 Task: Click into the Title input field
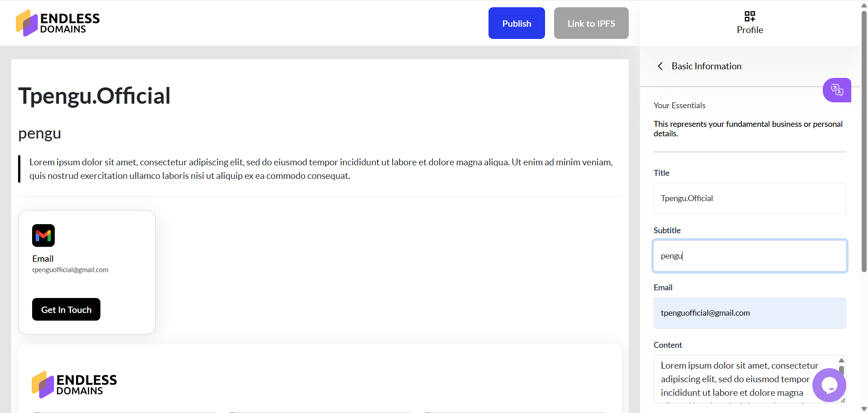click(749, 198)
